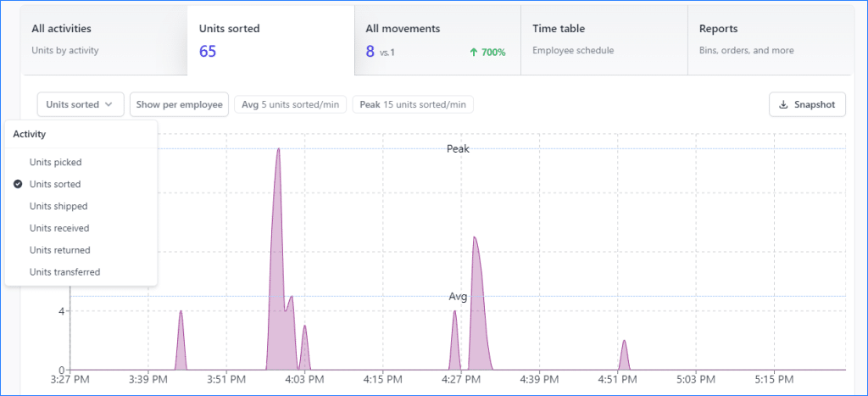Click the 'Units by activity' subtitle
Image resolution: width=868 pixels, height=396 pixels.
pyautogui.click(x=64, y=50)
